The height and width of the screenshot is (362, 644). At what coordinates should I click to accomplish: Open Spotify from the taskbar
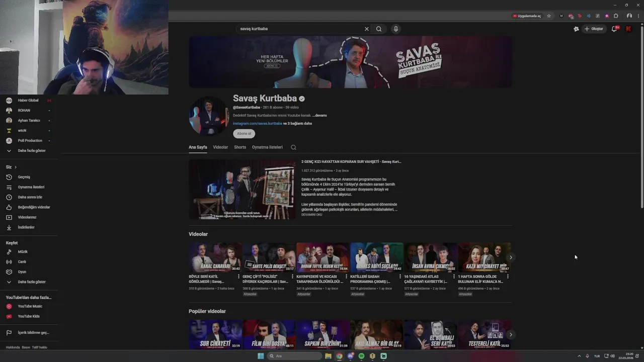point(361,356)
